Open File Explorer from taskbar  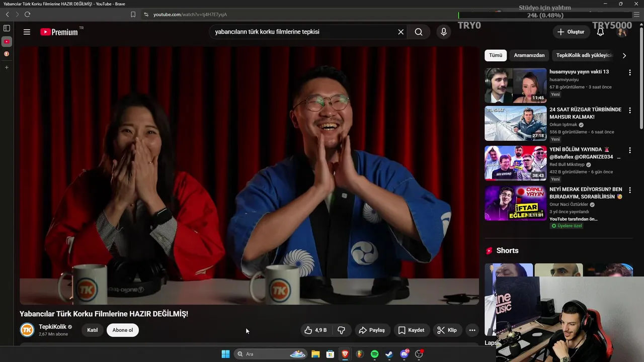pyautogui.click(x=315, y=354)
